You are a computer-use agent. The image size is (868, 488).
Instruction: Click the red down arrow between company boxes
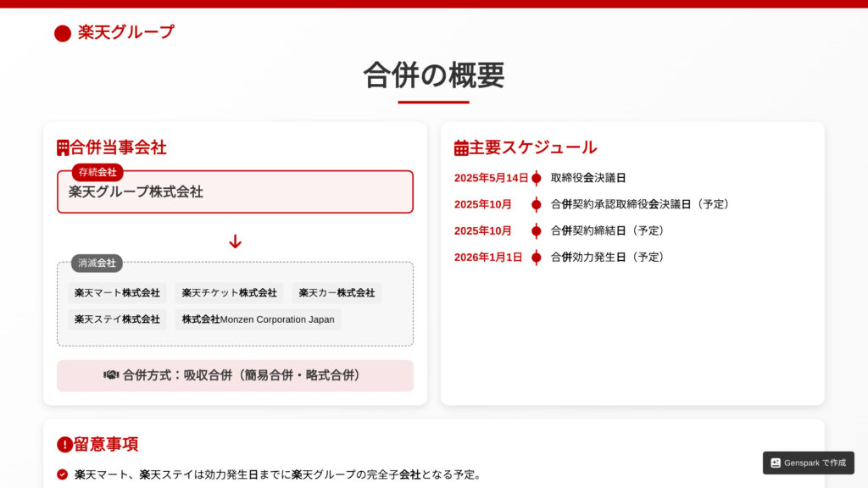(x=236, y=241)
